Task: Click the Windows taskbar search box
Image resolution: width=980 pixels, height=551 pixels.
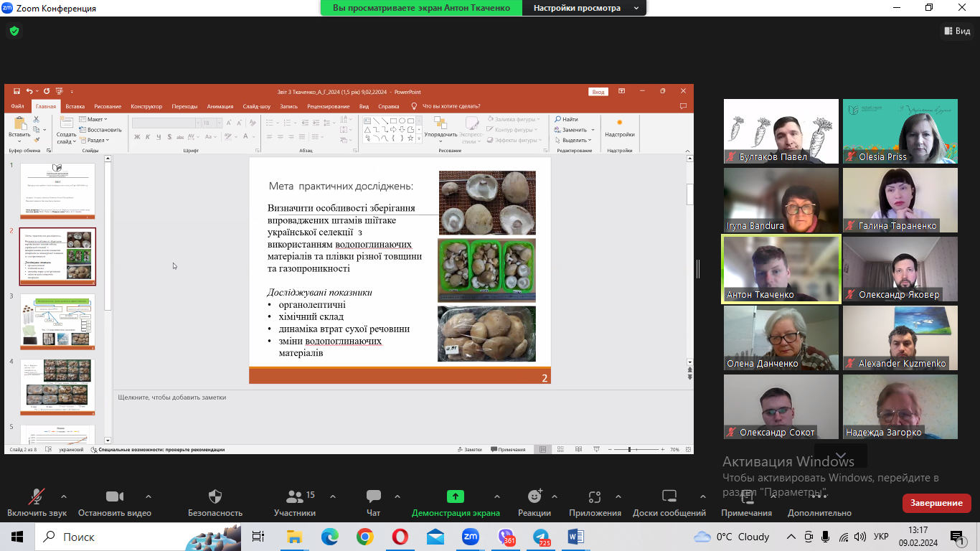Action: point(108,537)
